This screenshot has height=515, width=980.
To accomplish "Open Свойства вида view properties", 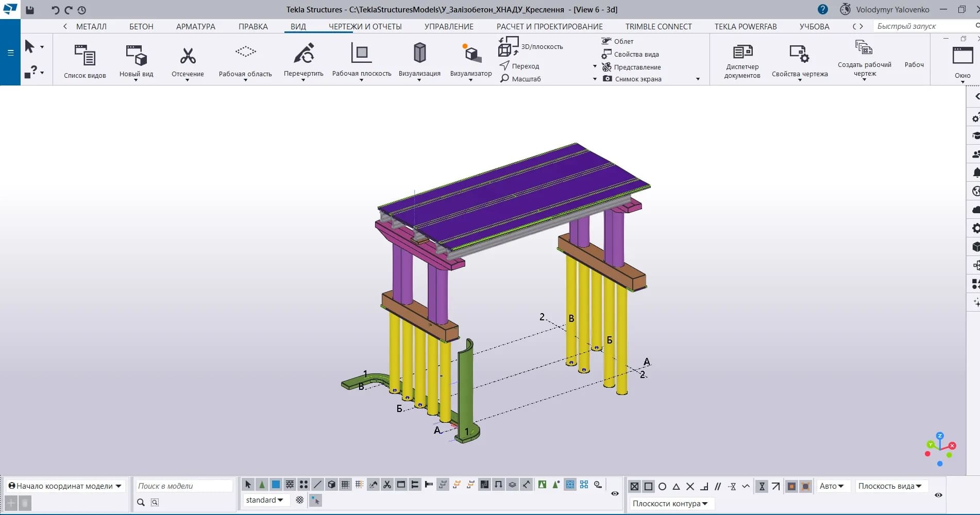I will (x=631, y=54).
